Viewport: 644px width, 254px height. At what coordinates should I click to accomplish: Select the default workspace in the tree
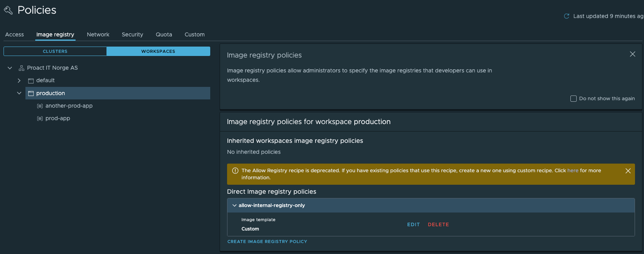(x=45, y=81)
